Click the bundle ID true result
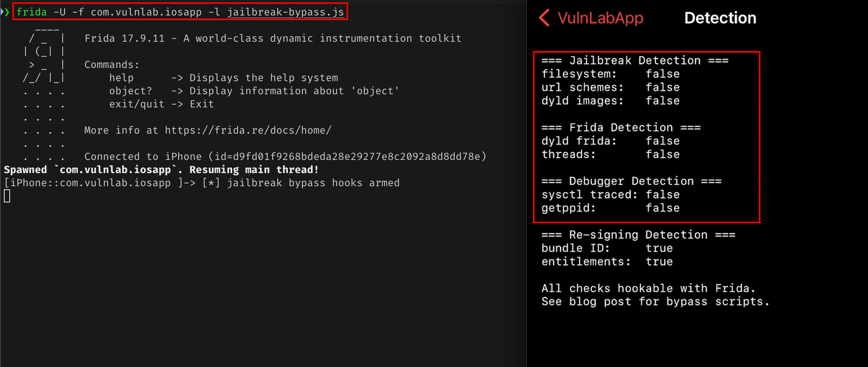Screen dimensions: 868x367 tap(659, 248)
